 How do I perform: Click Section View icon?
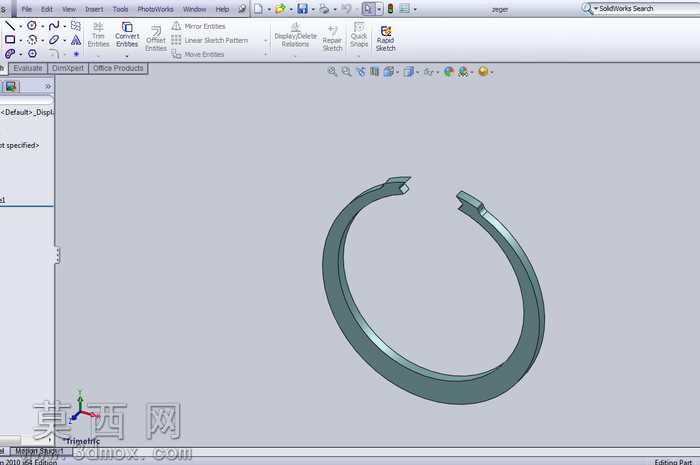coord(374,71)
